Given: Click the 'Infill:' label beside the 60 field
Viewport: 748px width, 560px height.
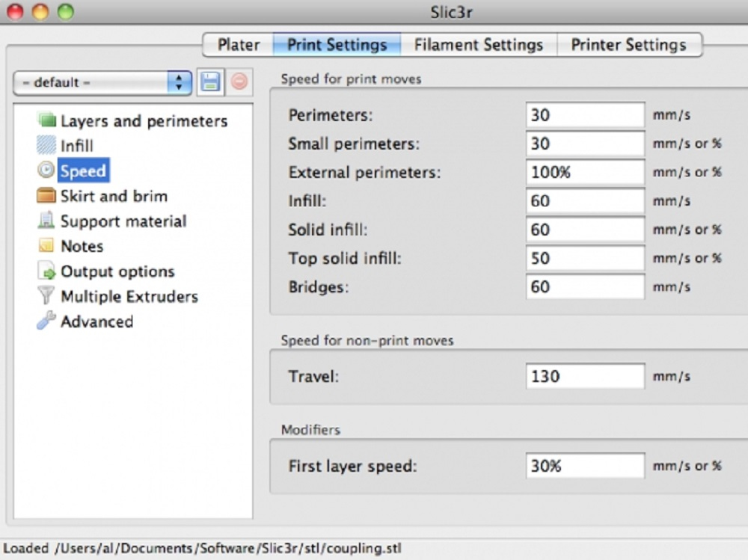Looking at the screenshot, I should click(x=307, y=201).
